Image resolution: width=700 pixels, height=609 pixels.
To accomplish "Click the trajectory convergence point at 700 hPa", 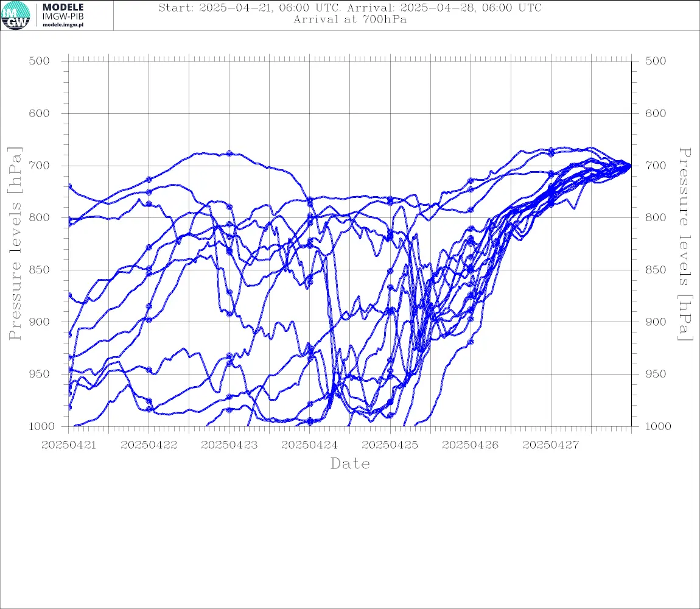I will pyautogui.click(x=631, y=165).
